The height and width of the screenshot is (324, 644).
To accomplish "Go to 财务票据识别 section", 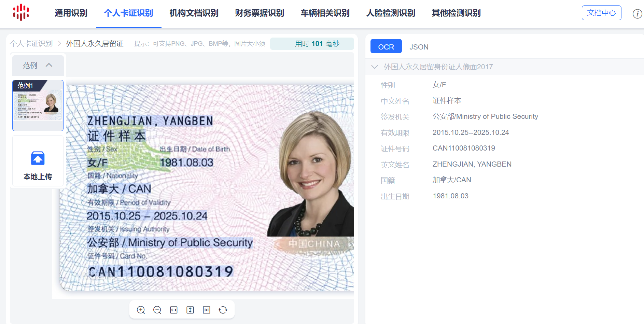I will [260, 13].
